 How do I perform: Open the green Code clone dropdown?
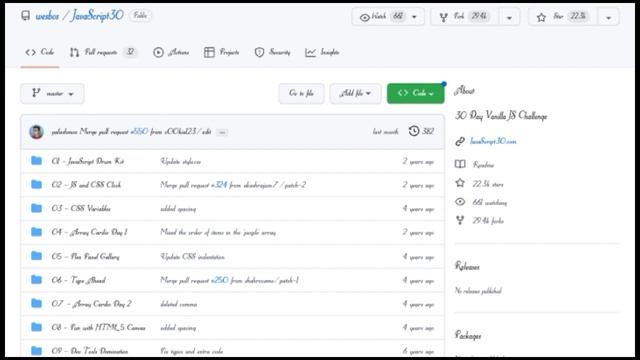416,93
